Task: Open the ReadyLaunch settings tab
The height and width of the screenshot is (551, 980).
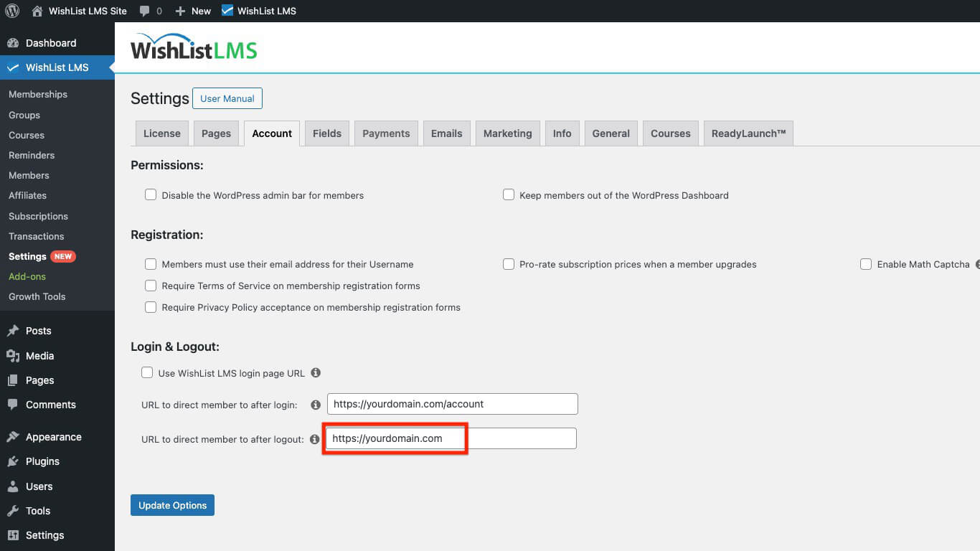Action: pos(748,133)
